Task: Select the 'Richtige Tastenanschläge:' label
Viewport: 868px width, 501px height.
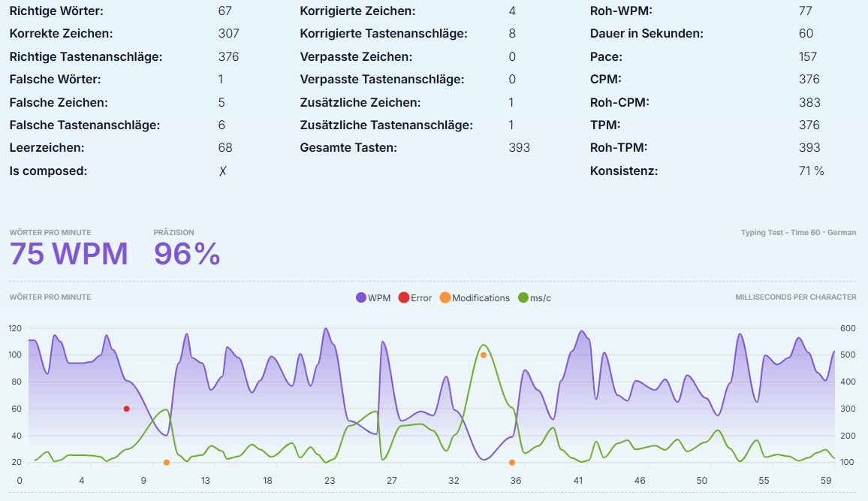Action: click(86, 56)
